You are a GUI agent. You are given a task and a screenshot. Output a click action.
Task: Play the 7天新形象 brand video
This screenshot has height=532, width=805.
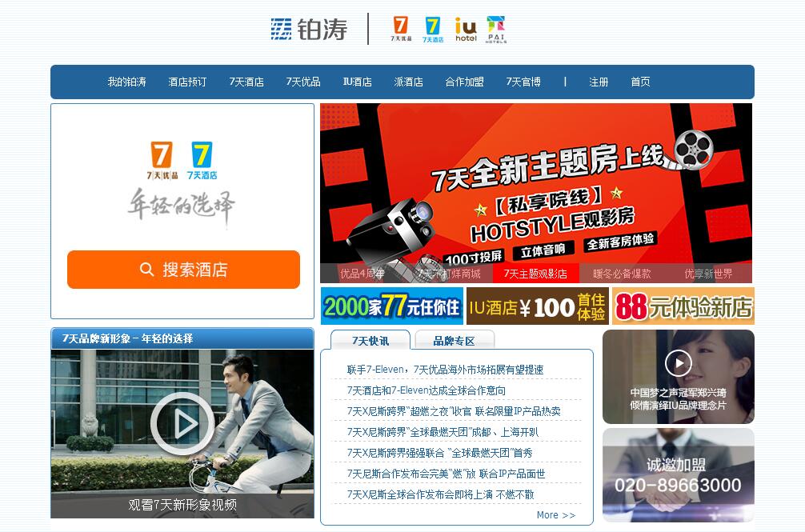pos(182,423)
